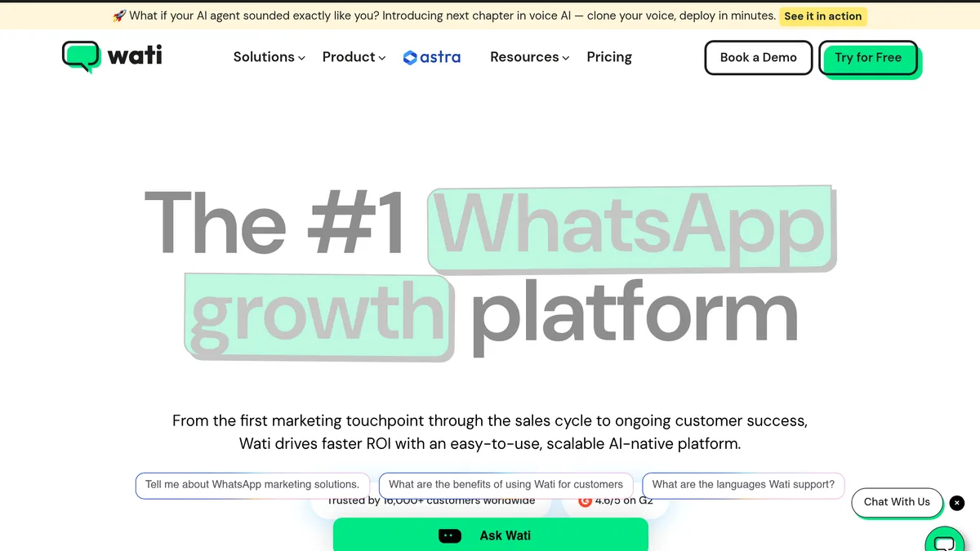The height and width of the screenshot is (551, 980).
Task: Open the green chat widget bubble icon
Action: 944,542
